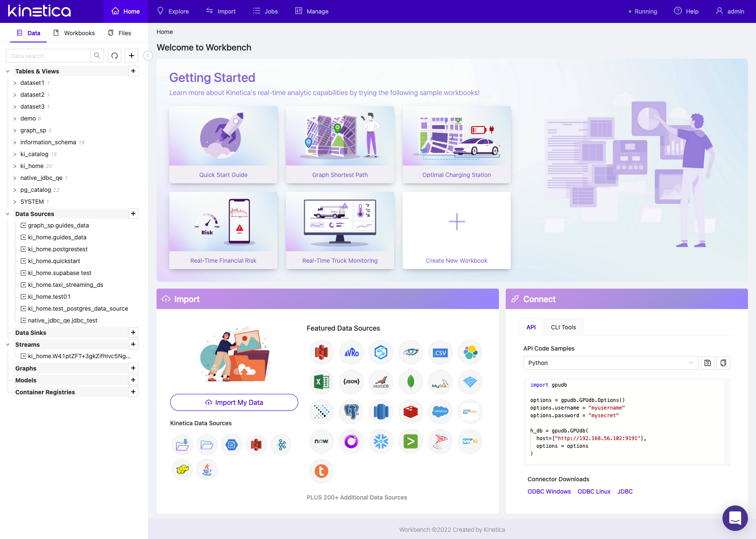Focus the Data search input field
The image size is (756, 539).
pyautogui.click(x=48, y=56)
